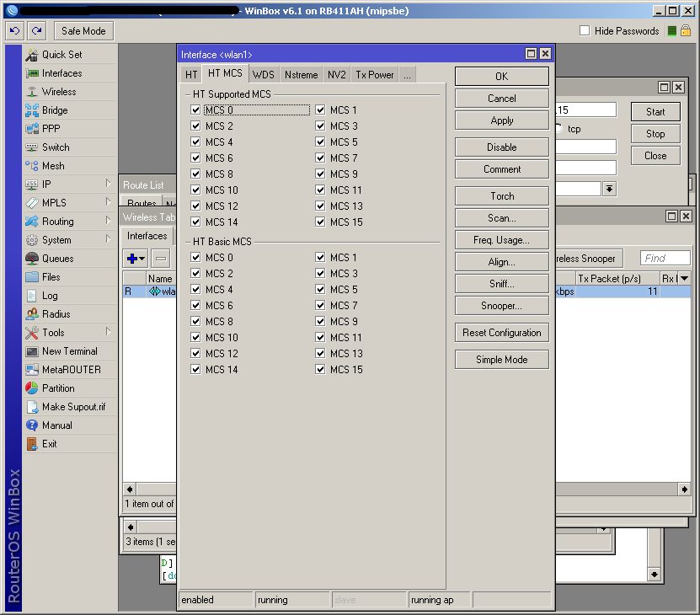Open MetaROUTER sidebar icon
The image size is (700, 615).
(32, 370)
